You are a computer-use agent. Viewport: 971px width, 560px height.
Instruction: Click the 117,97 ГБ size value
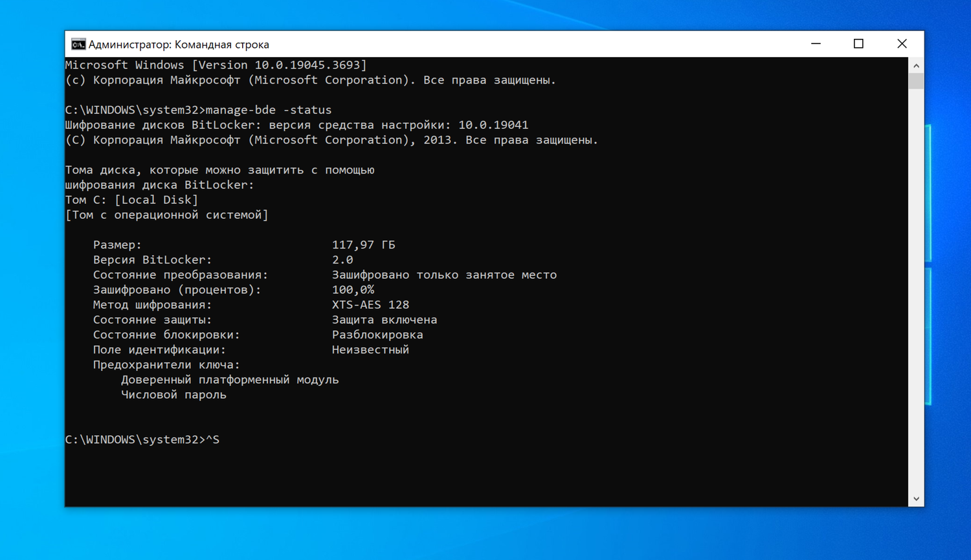tap(364, 245)
